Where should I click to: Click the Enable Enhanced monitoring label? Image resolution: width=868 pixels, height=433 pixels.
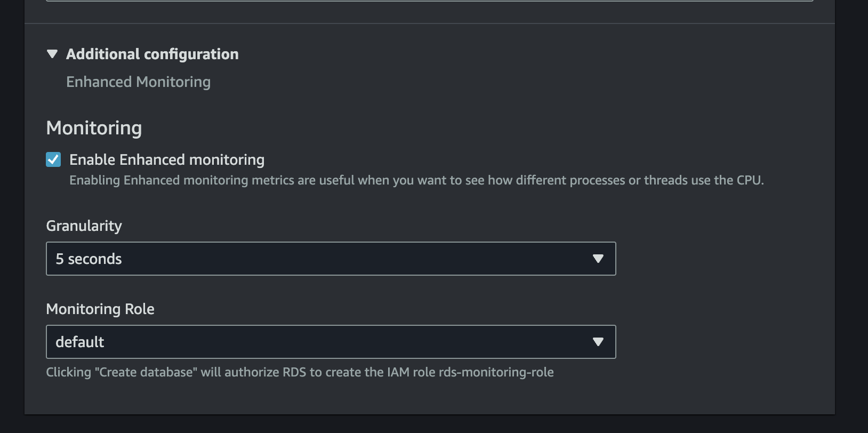[167, 159]
